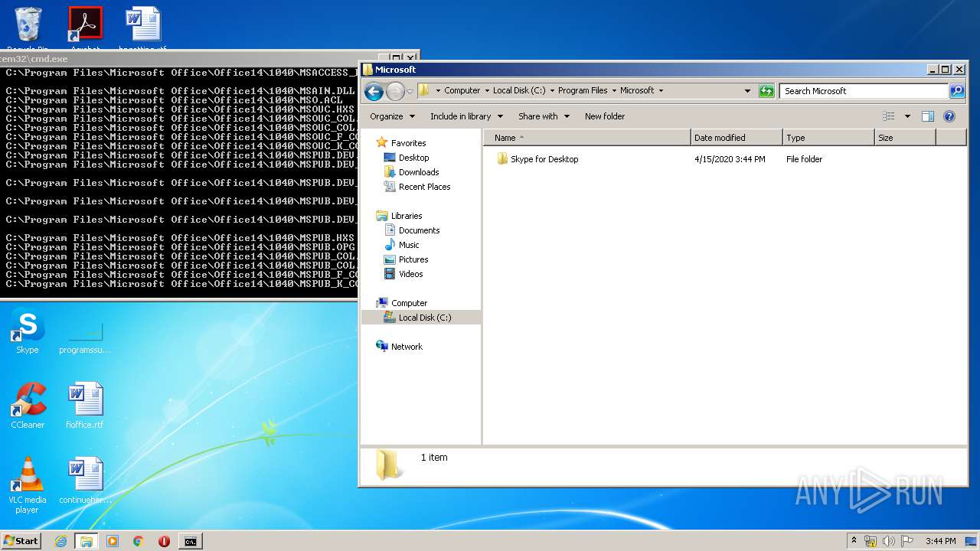Open the Include in library menu
980x551 pixels.
point(466,116)
